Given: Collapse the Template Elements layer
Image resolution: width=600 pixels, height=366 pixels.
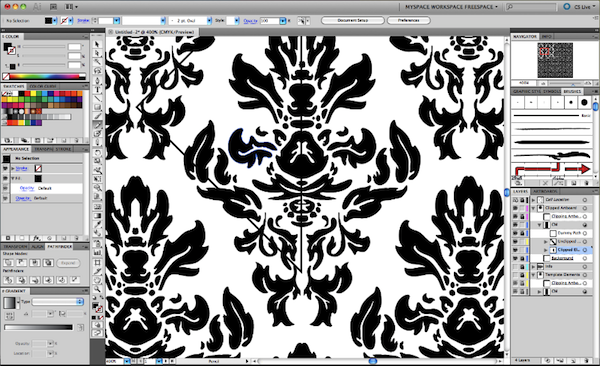Looking at the screenshot, I should pos(533,275).
